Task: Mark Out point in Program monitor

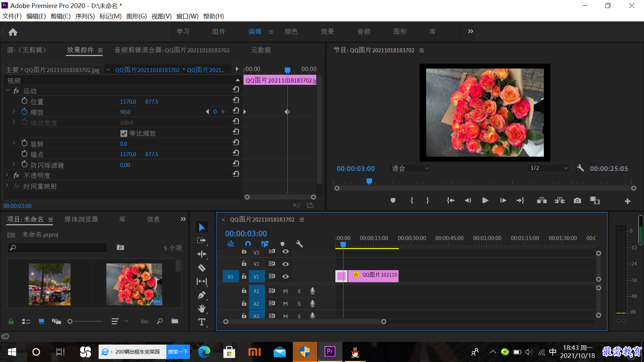Action: tap(427, 200)
